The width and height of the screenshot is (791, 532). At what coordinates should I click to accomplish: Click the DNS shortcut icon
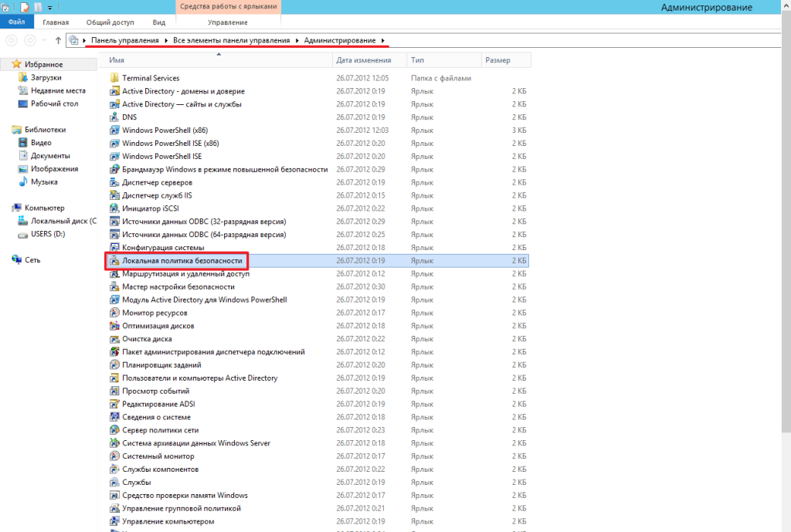(x=114, y=117)
